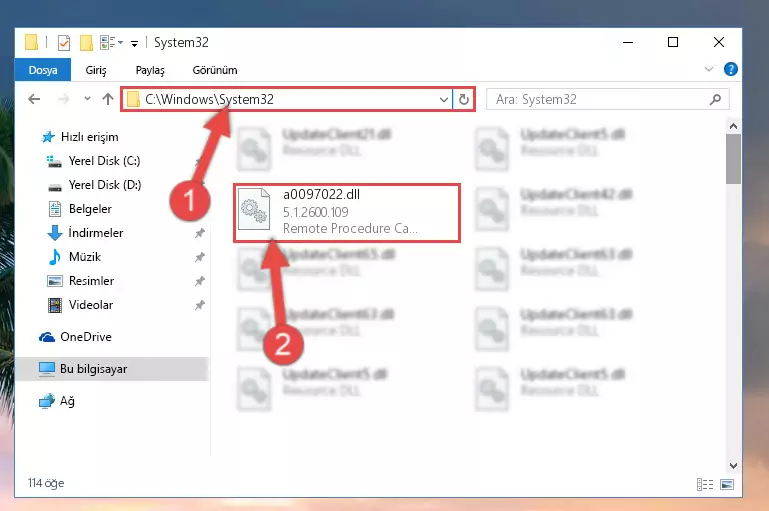Viewport: 769px width, 511px height.
Task: Switch to the Paylaş ribbon tab
Action: click(150, 70)
